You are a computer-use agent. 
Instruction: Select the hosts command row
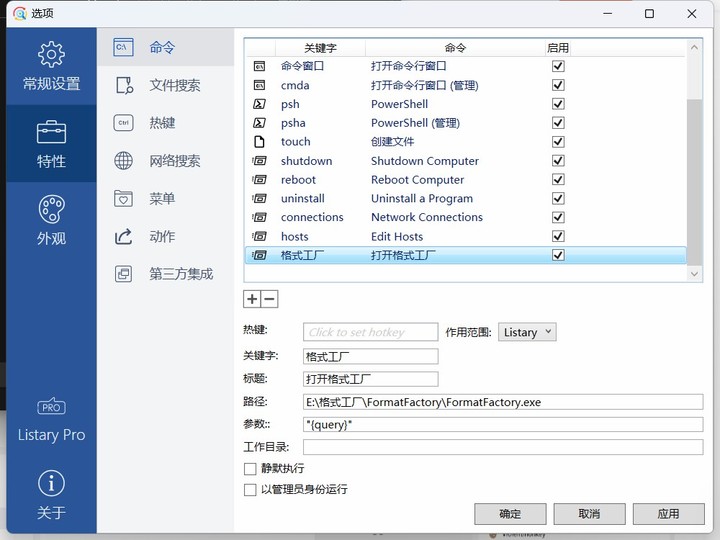pos(400,236)
